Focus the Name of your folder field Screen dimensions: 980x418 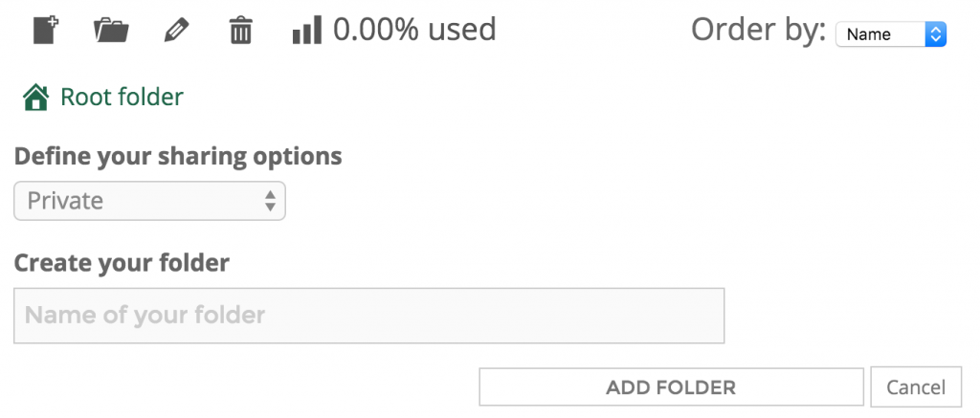(x=368, y=316)
